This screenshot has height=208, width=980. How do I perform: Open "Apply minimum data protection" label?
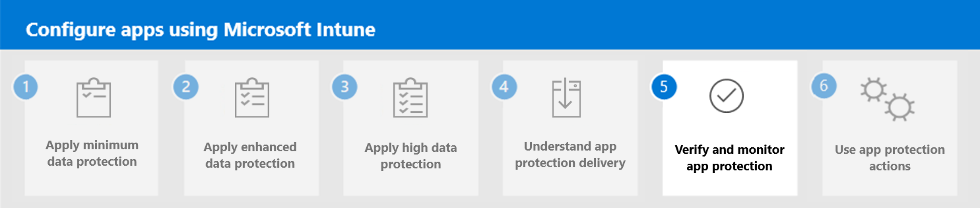coord(92,153)
